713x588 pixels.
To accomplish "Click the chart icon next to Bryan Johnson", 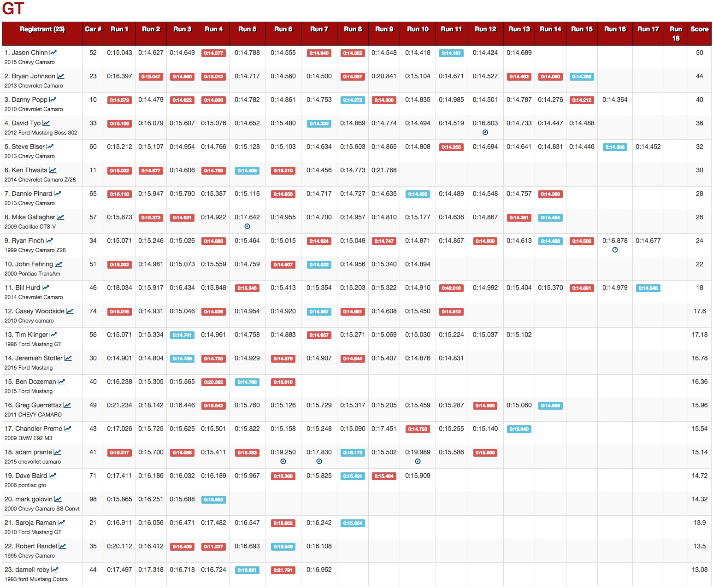I will (x=60, y=76).
